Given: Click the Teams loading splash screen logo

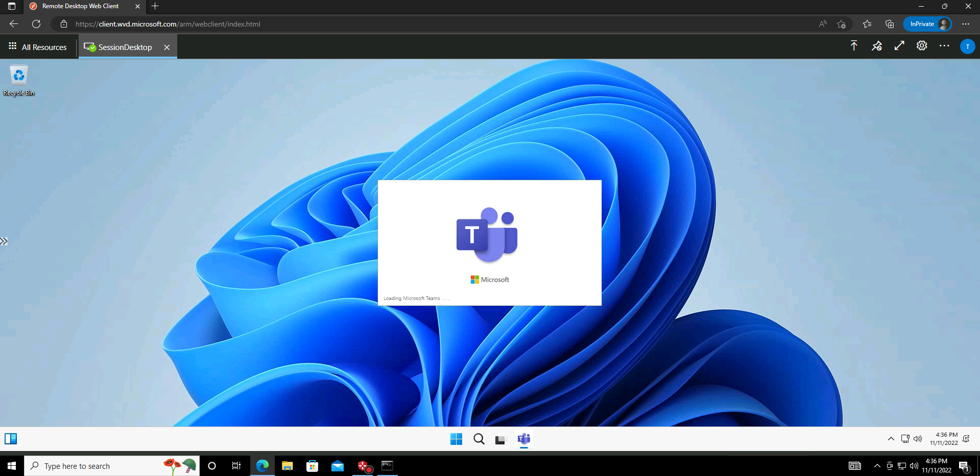Looking at the screenshot, I should (x=487, y=235).
